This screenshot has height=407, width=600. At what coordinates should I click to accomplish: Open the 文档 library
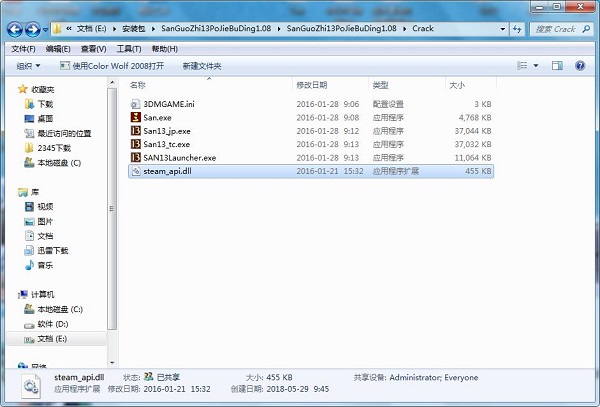click(x=45, y=236)
